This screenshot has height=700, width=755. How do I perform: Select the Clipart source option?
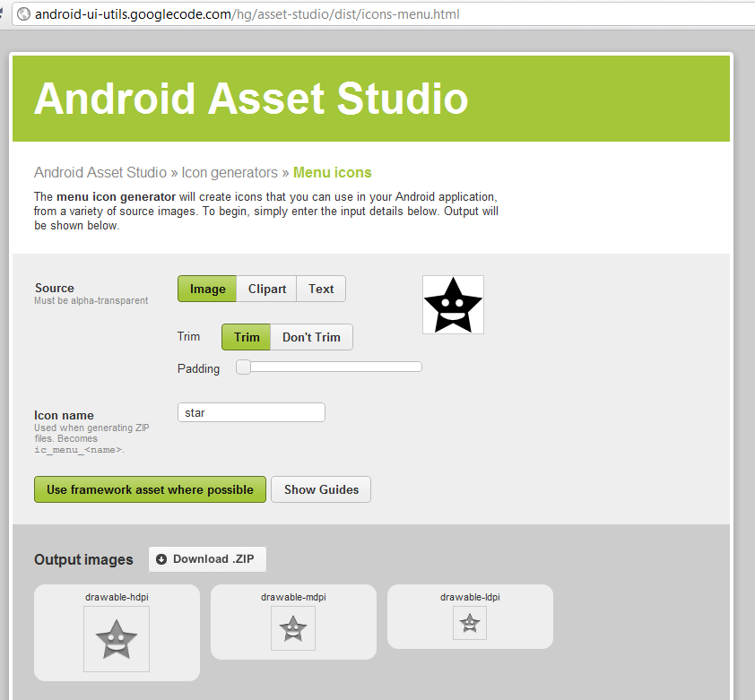[x=266, y=289]
